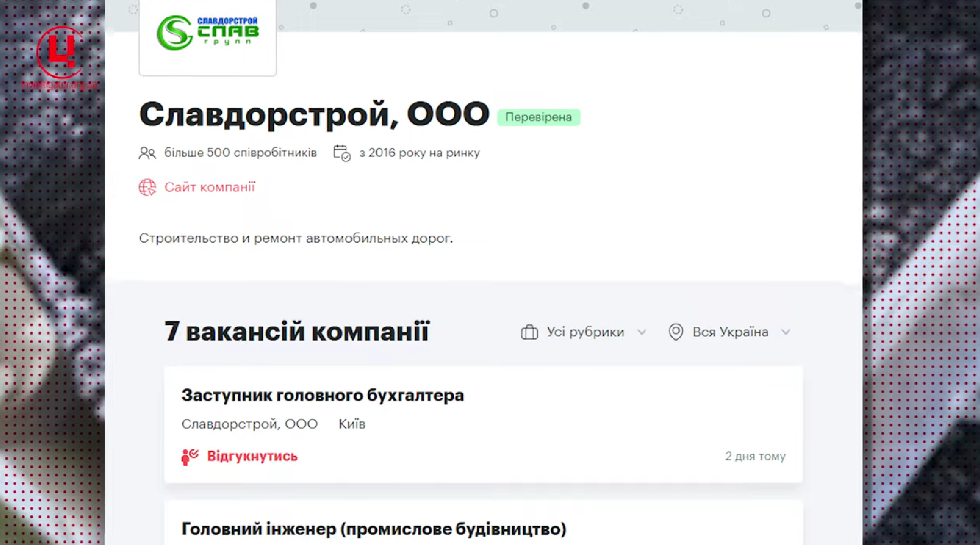Open the Сайт компанії link
This screenshot has height=545, width=980.
pos(210,187)
